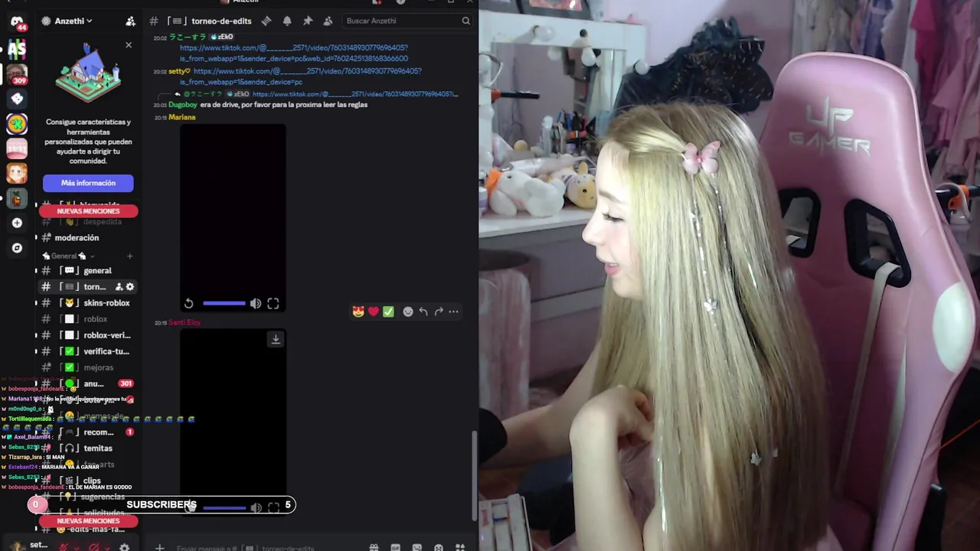Adjust Mariana's video progress slider
Image resolution: width=980 pixels, height=551 pixels.
224,304
